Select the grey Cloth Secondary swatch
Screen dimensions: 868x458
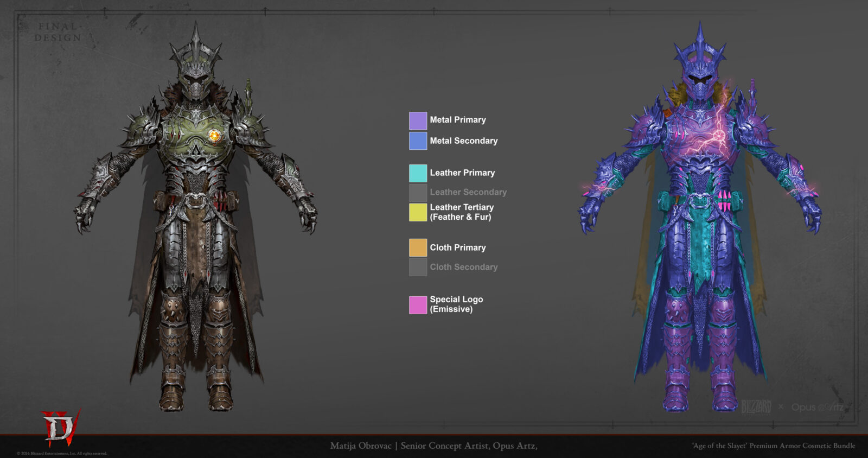coord(418,267)
